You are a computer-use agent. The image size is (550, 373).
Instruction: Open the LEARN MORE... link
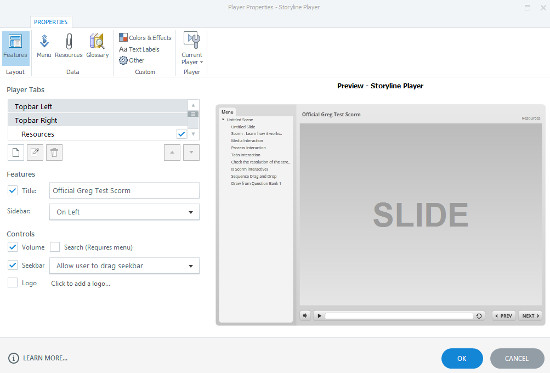pos(45,358)
